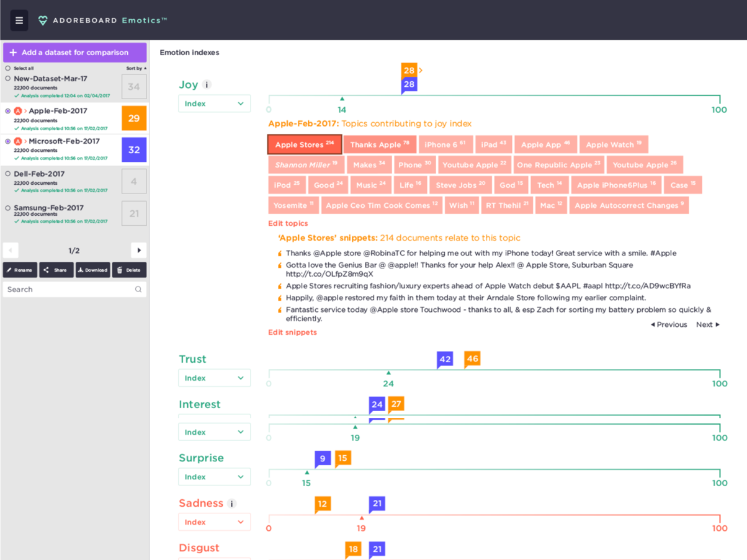The width and height of the screenshot is (747, 560).
Task: Expand the Microsoft-Feb-2017 chevron
Action: (x=25, y=141)
